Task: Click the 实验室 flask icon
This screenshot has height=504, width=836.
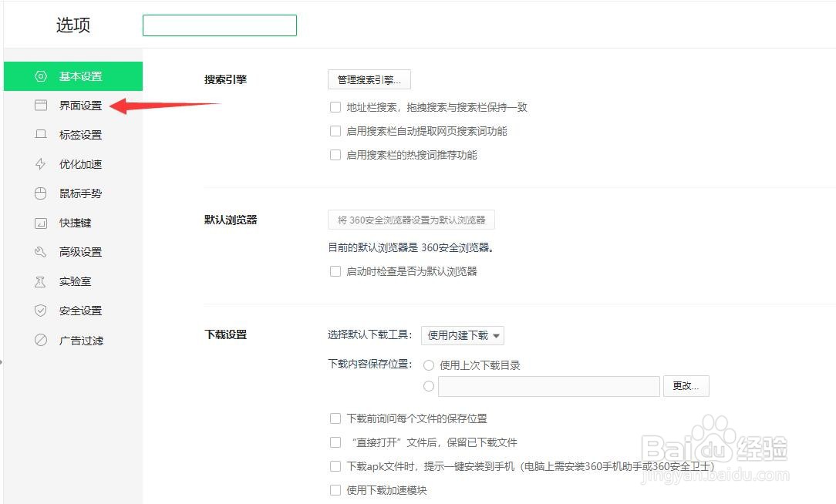Action: (x=41, y=281)
